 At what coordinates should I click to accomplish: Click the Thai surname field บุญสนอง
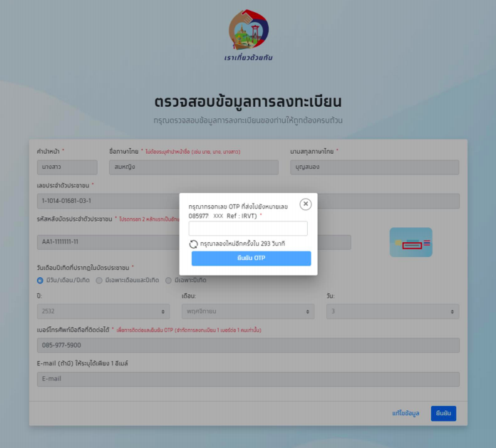click(375, 167)
